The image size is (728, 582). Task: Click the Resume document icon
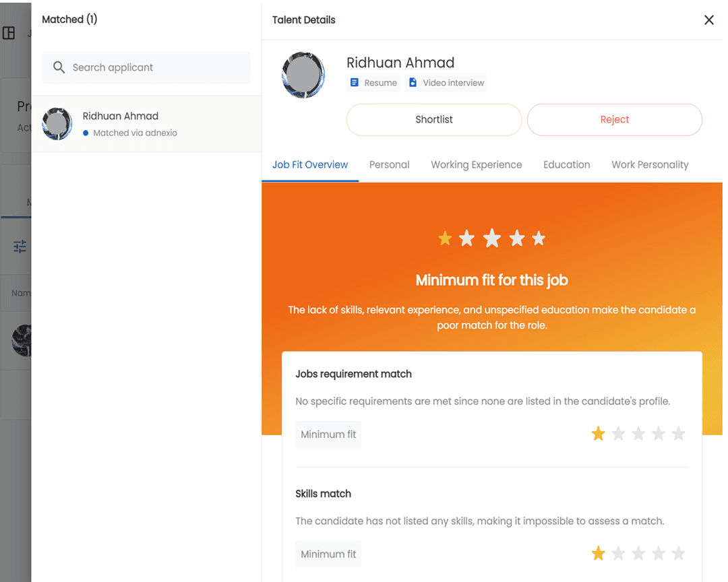[355, 83]
